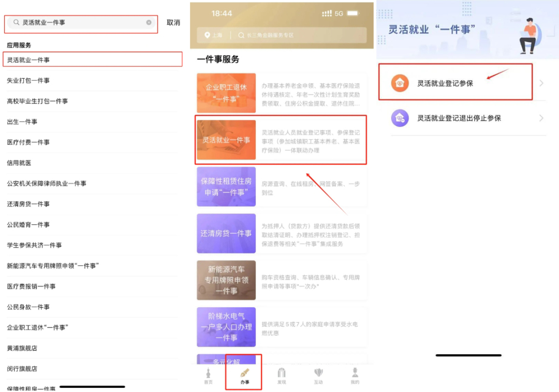Expand 灵活就业登记参保 chevron arrow

541,83
